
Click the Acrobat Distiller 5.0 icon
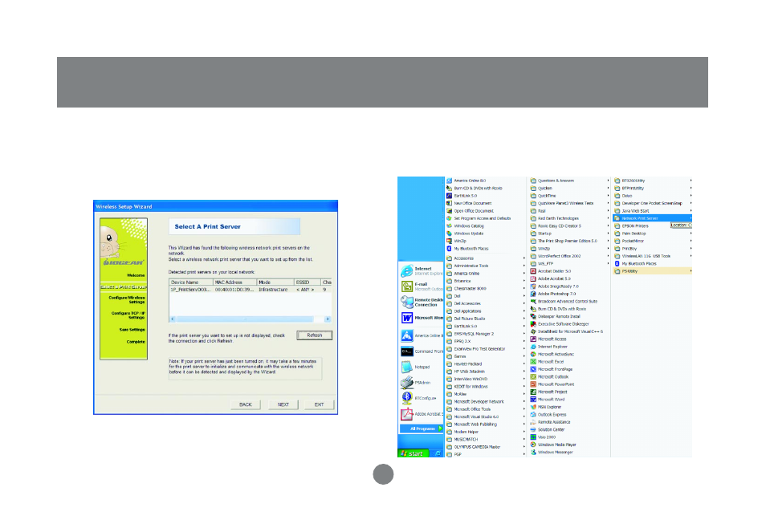533,271
